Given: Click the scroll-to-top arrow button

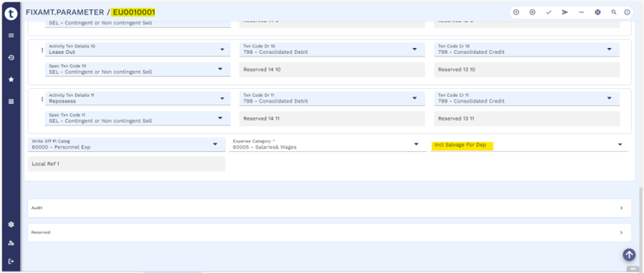Looking at the screenshot, I should (629, 254).
